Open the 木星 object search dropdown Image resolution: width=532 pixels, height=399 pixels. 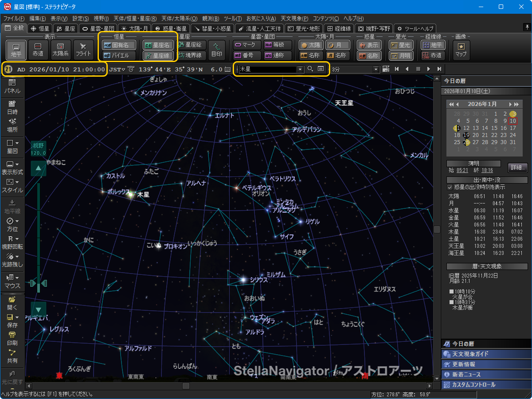(x=300, y=69)
